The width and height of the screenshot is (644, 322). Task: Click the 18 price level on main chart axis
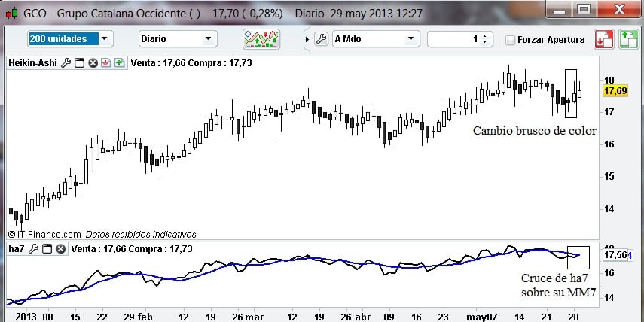(609, 80)
